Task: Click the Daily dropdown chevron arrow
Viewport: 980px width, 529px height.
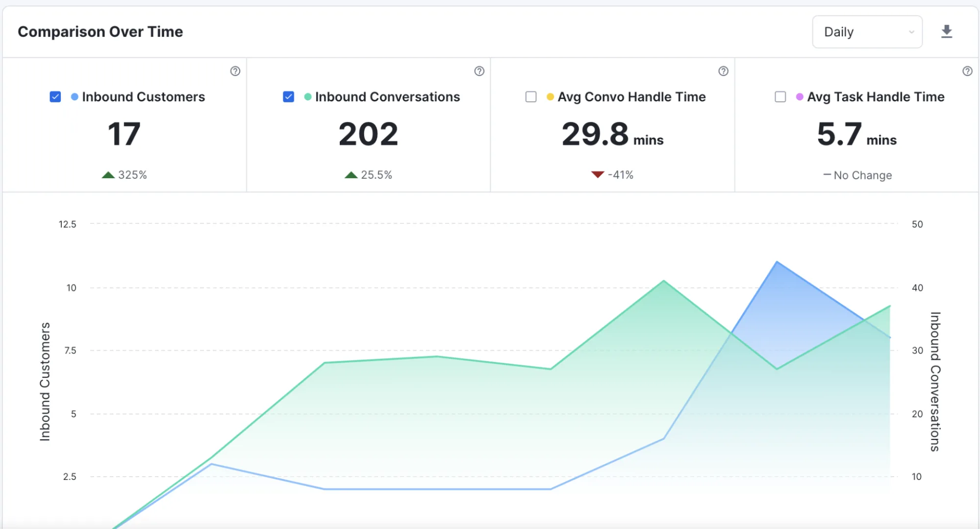Action: point(911,32)
